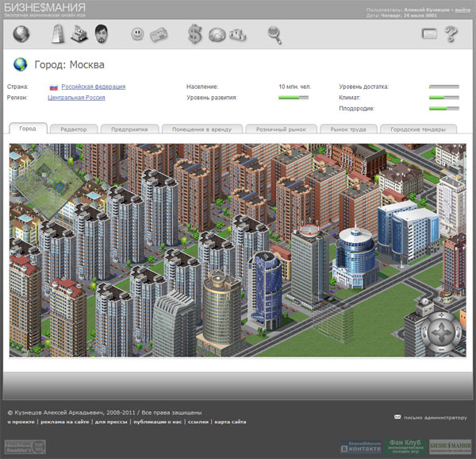
Task: Click the question mark help icon
Action: coord(452,34)
